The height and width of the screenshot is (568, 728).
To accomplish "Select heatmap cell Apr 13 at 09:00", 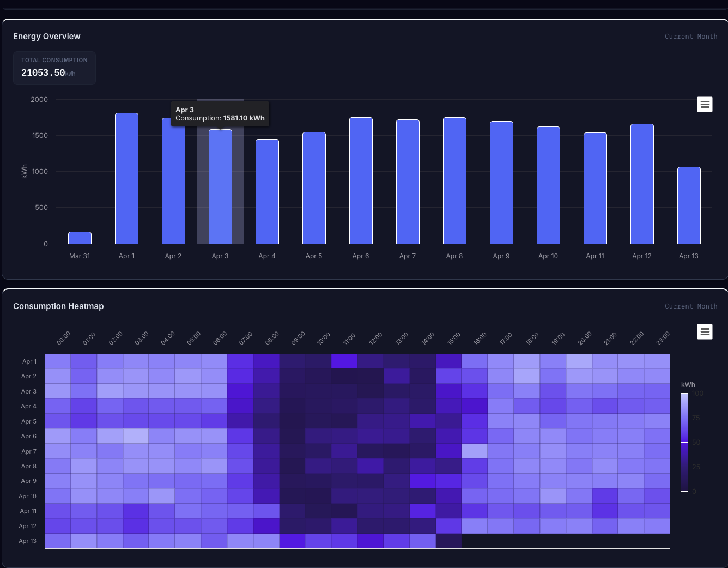I will [292, 541].
